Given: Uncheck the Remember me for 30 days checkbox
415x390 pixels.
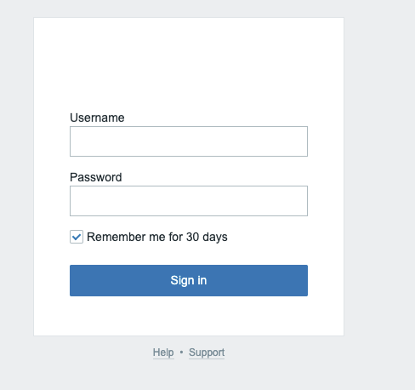Looking at the screenshot, I should pyautogui.click(x=76, y=237).
